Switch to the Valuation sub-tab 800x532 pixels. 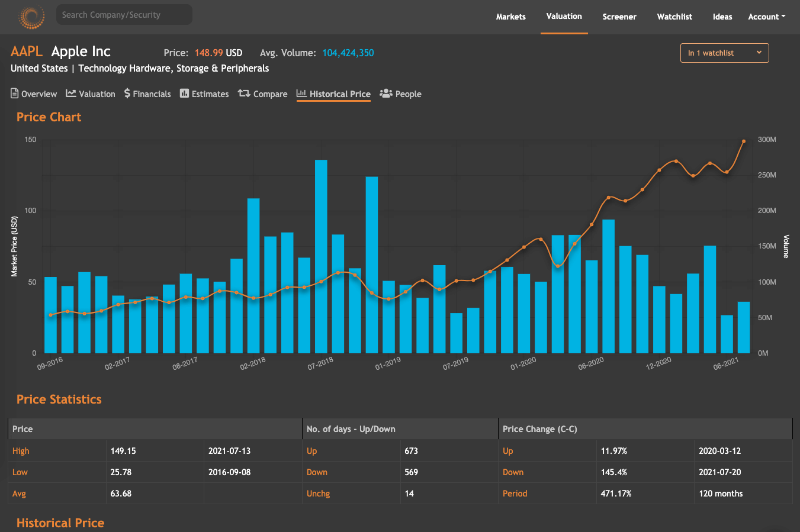tap(91, 93)
